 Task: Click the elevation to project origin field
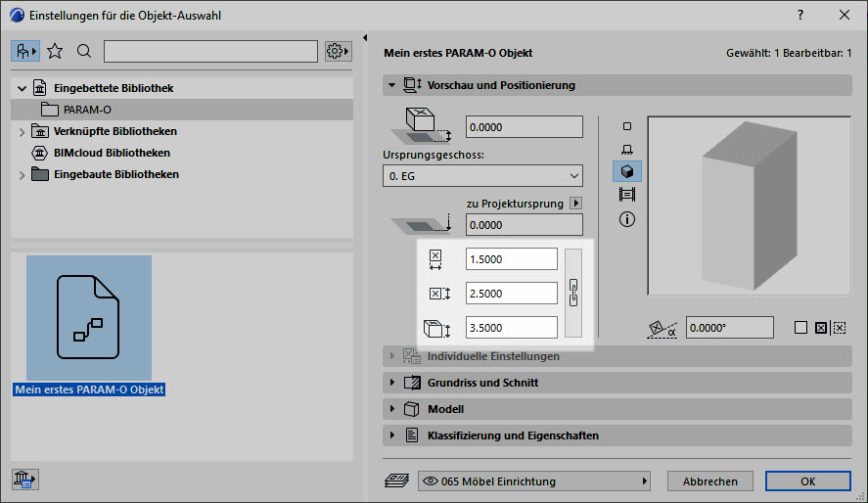click(x=525, y=225)
